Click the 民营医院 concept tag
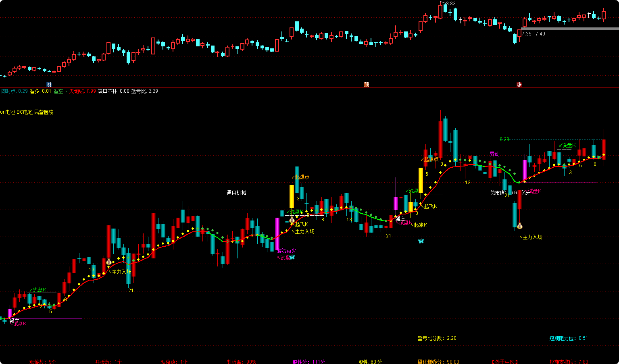Screen dimensions: 619x364 [44, 112]
